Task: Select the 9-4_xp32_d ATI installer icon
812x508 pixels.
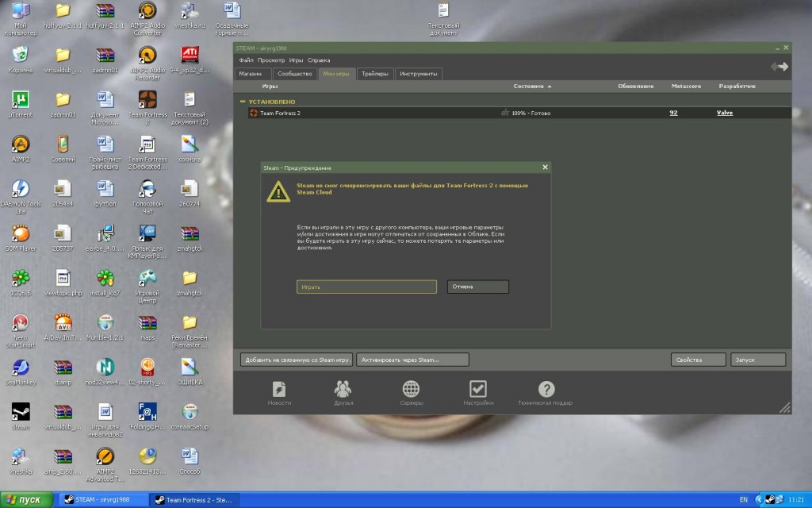Action: click(190, 60)
